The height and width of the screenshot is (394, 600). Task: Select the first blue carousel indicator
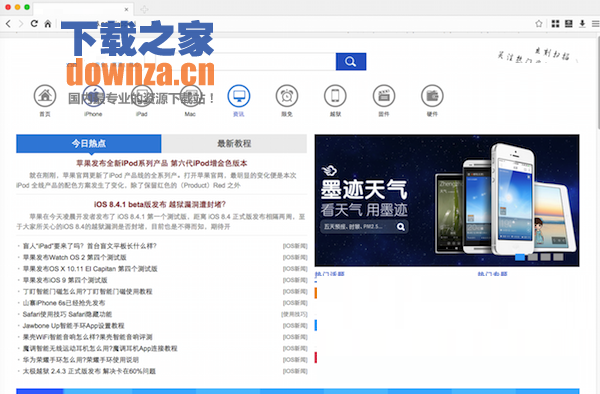click(x=520, y=257)
